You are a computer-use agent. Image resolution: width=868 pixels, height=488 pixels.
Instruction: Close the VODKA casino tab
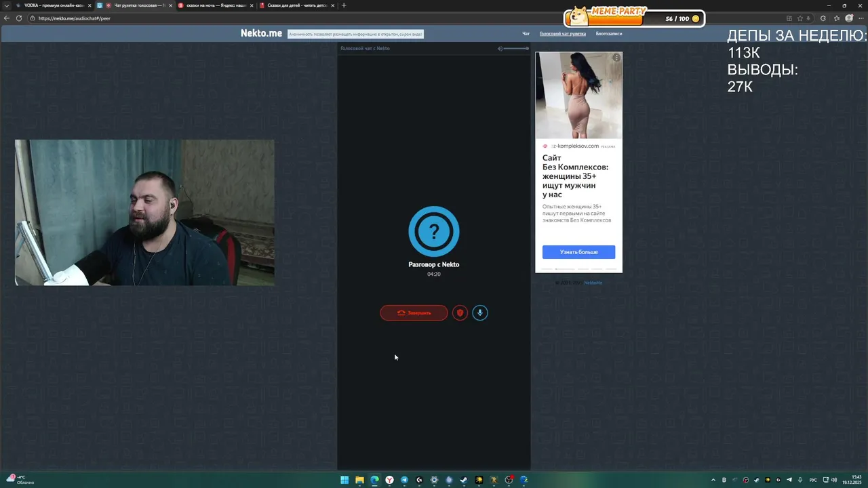(x=90, y=5)
